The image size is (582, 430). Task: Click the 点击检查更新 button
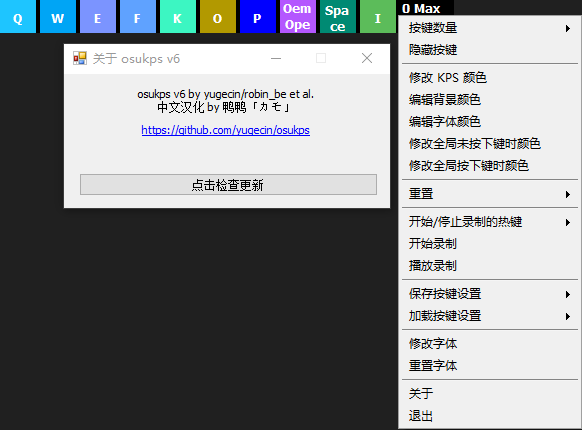[228, 185]
